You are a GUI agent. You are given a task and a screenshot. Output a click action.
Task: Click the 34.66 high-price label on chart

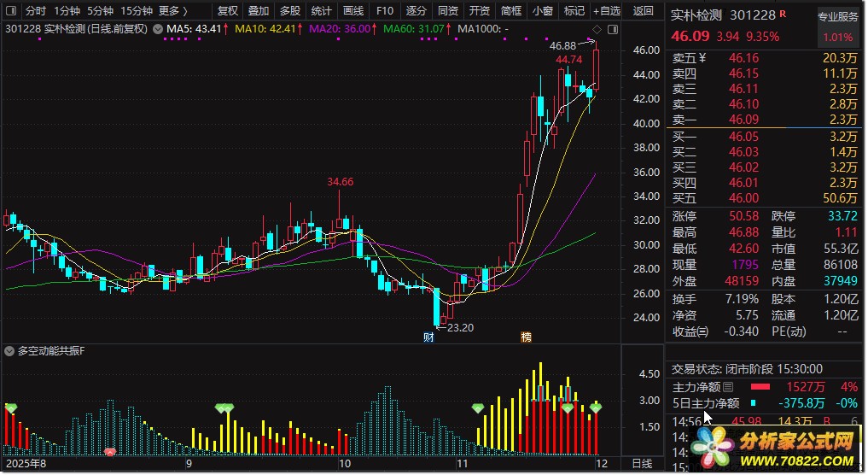[x=340, y=182]
